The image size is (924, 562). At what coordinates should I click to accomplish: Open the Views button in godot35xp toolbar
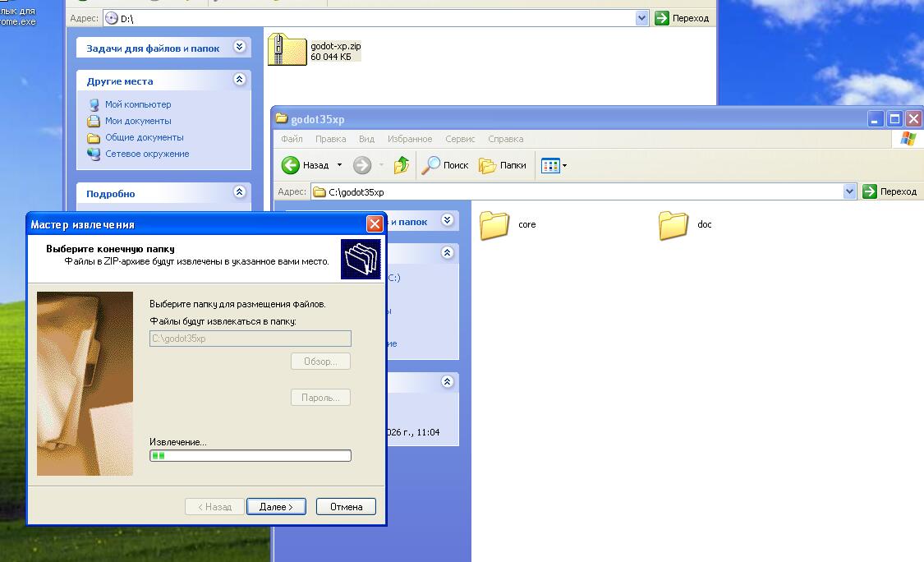point(550,166)
